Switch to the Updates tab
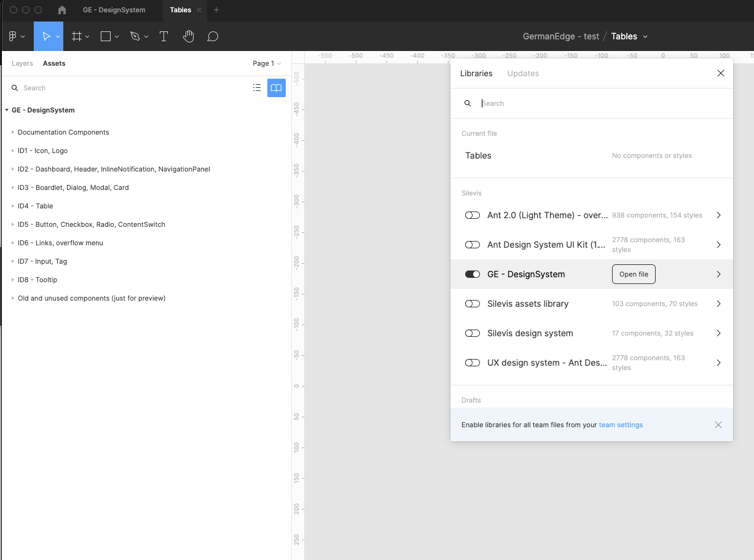The image size is (754, 560). [523, 73]
